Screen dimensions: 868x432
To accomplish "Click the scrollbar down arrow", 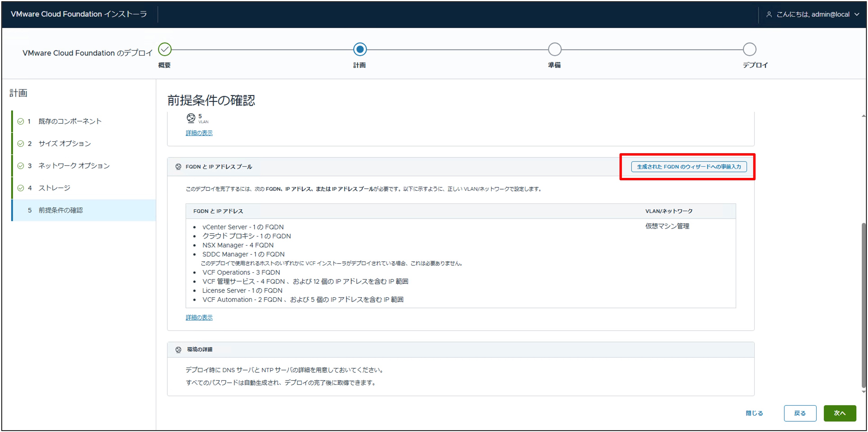I will pos(863,392).
